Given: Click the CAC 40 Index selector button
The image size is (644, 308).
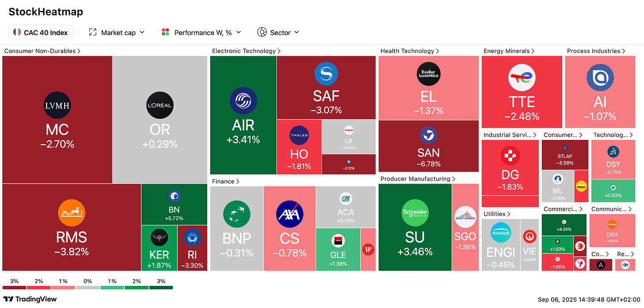Looking at the screenshot, I should 40,32.
